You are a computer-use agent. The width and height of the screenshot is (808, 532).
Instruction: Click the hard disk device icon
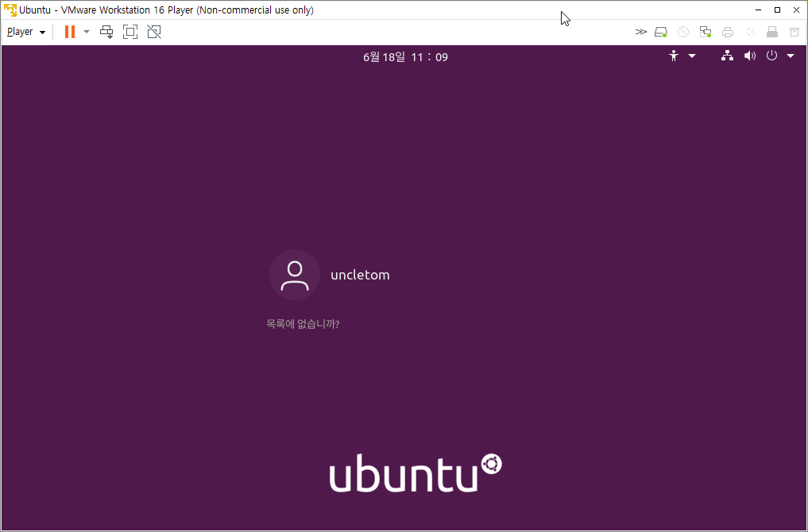click(661, 33)
